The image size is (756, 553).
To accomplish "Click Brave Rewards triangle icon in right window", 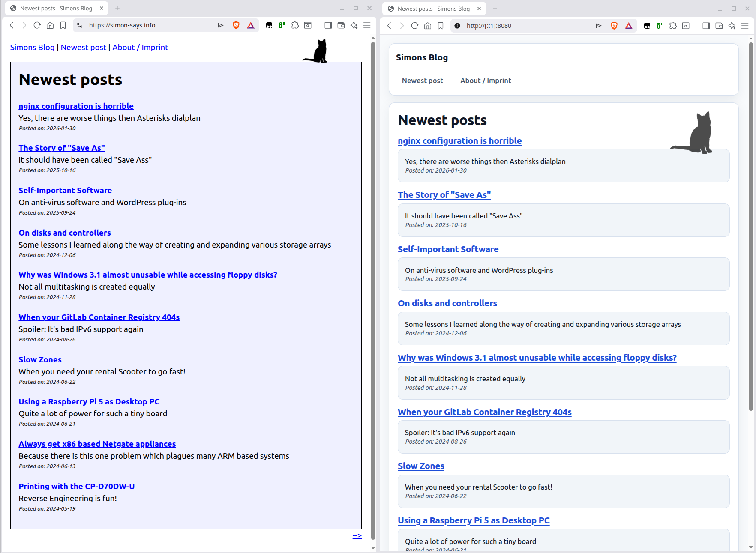I will (628, 26).
